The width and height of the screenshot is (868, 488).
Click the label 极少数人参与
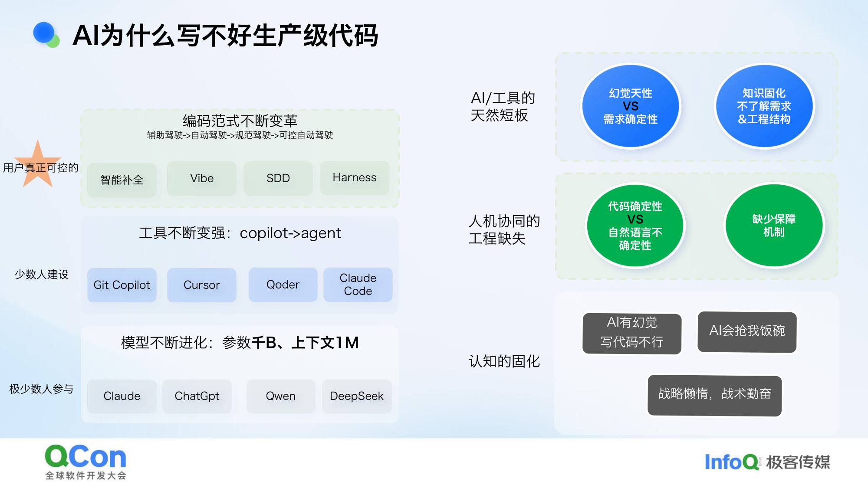(x=42, y=389)
